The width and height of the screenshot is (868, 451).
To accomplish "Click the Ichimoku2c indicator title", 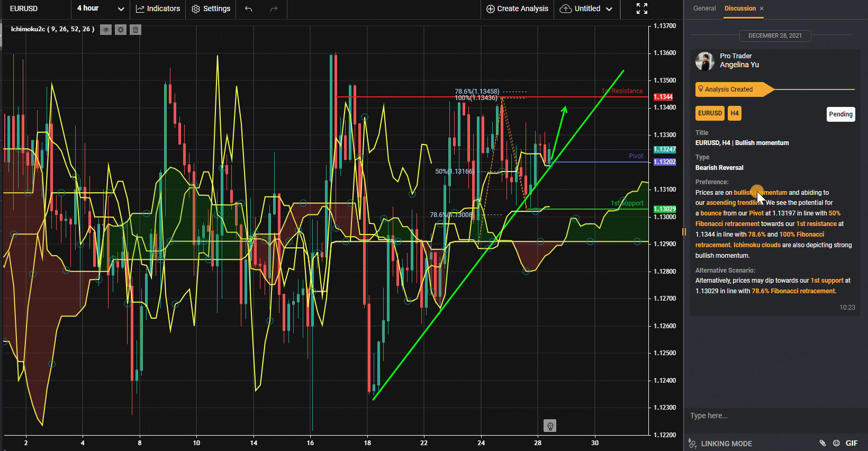I will tap(52, 29).
